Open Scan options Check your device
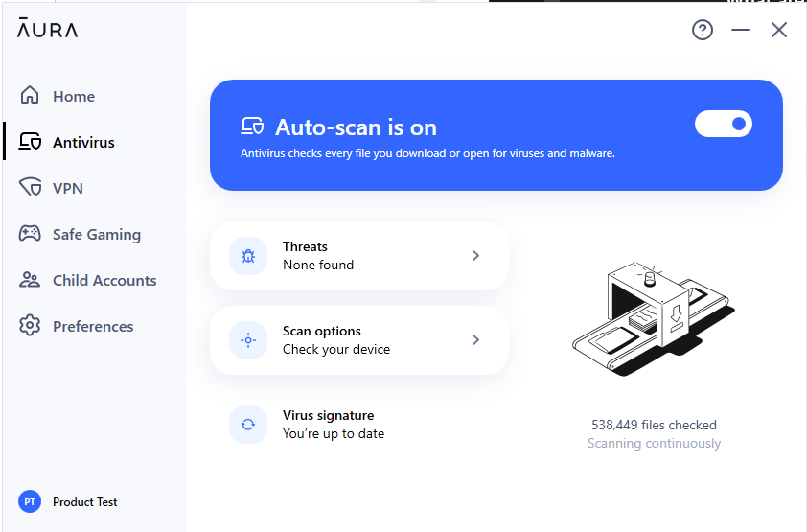 click(x=359, y=340)
